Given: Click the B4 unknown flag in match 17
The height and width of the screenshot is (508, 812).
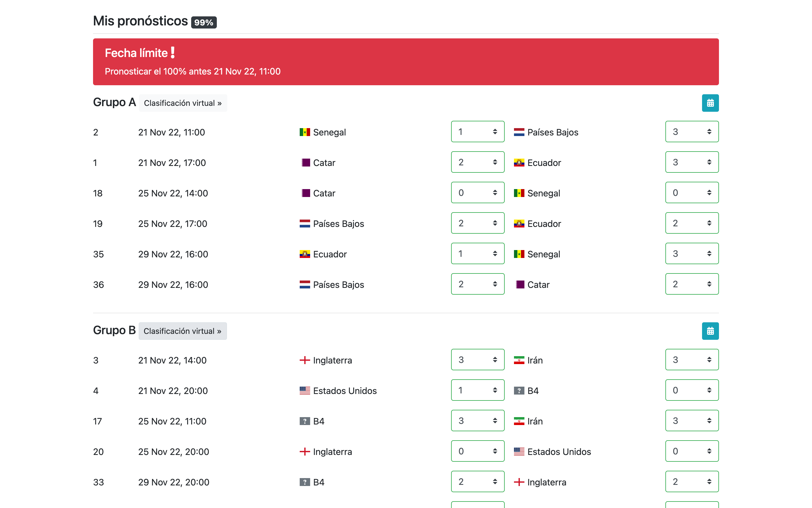Looking at the screenshot, I should (305, 421).
